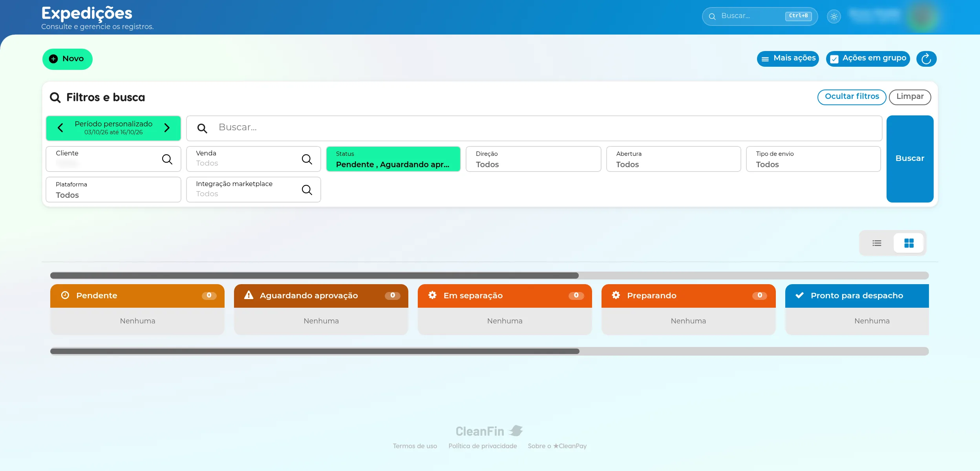Switch to grid board view icon
Viewport: 980px width, 471px height.
[x=909, y=243]
